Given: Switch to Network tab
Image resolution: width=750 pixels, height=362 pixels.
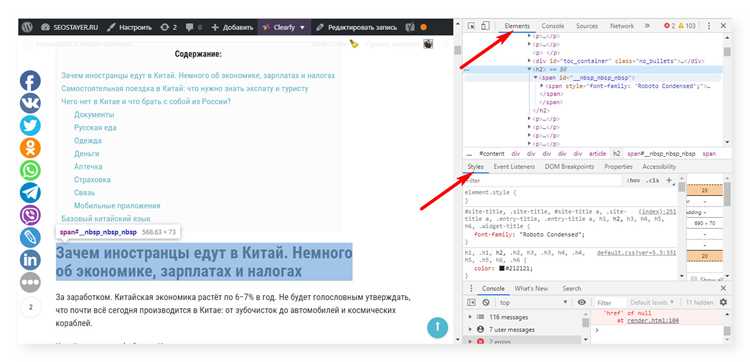Looking at the screenshot, I should pos(622,26).
